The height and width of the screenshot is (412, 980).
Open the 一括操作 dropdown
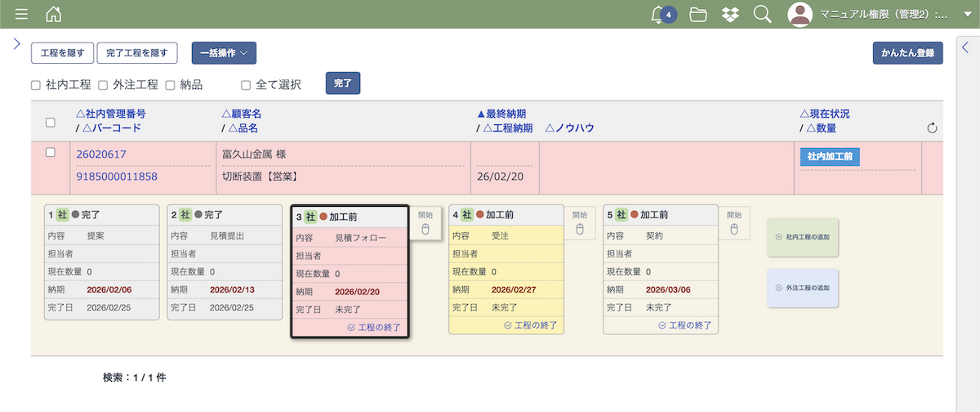(x=224, y=52)
